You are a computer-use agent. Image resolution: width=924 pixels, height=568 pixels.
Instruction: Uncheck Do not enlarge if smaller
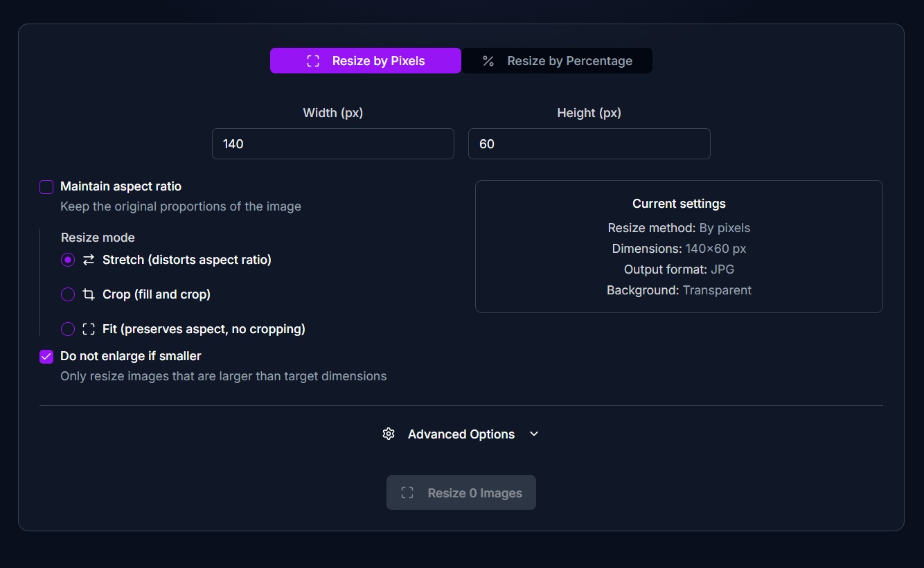[x=46, y=357]
